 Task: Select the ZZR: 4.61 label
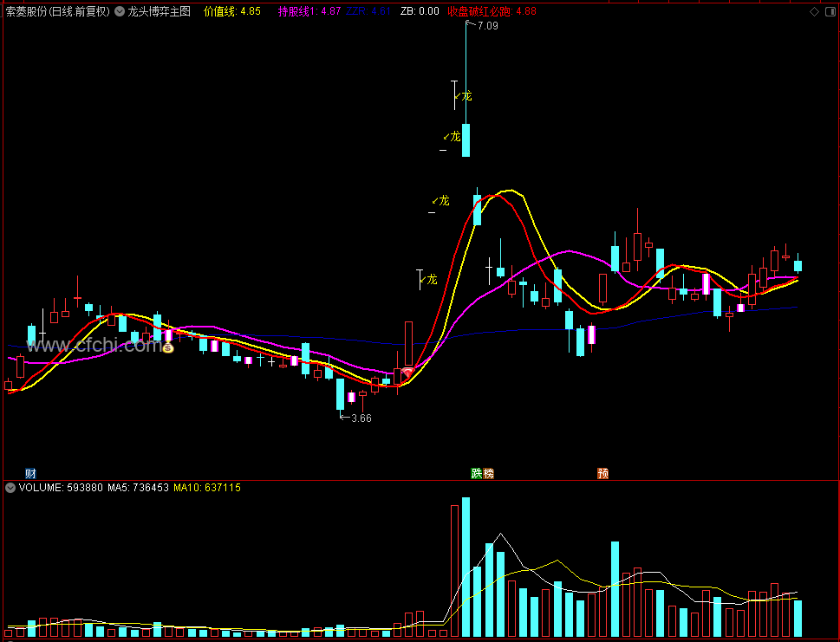click(368, 11)
